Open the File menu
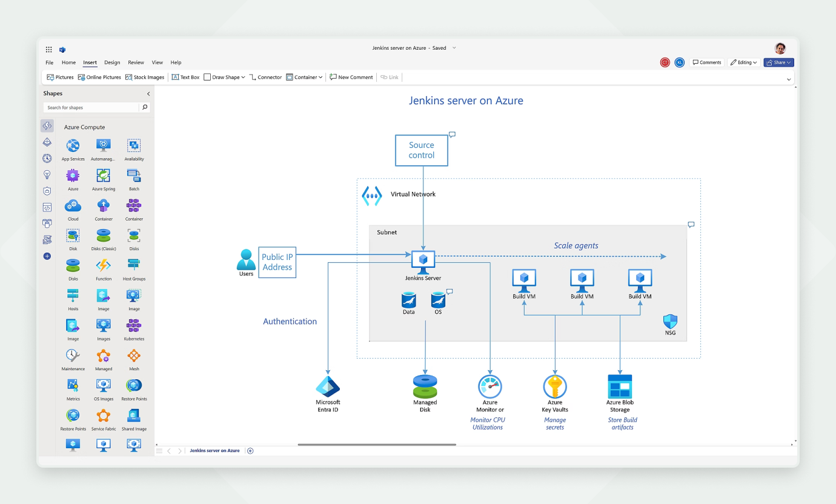The width and height of the screenshot is (836, 504). [50, 62]
